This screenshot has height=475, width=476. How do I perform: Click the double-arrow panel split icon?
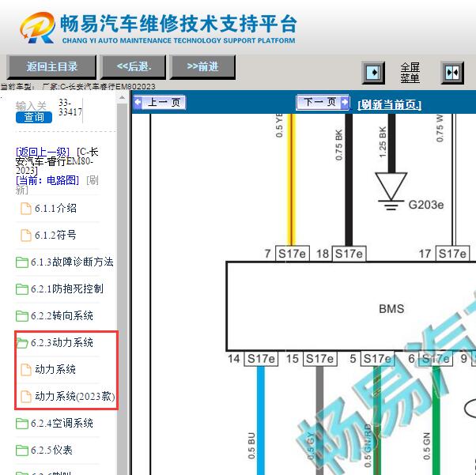452,73
